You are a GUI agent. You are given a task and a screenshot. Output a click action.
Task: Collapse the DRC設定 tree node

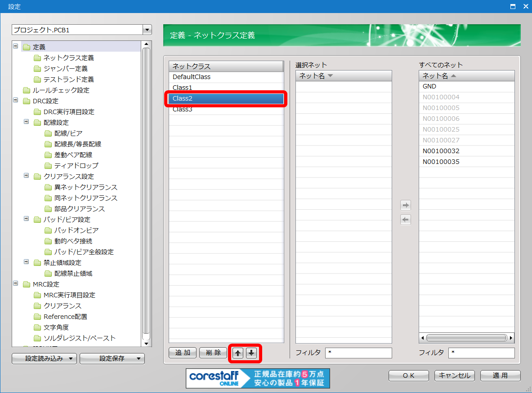pyautogui.click(x=16, y=101)
